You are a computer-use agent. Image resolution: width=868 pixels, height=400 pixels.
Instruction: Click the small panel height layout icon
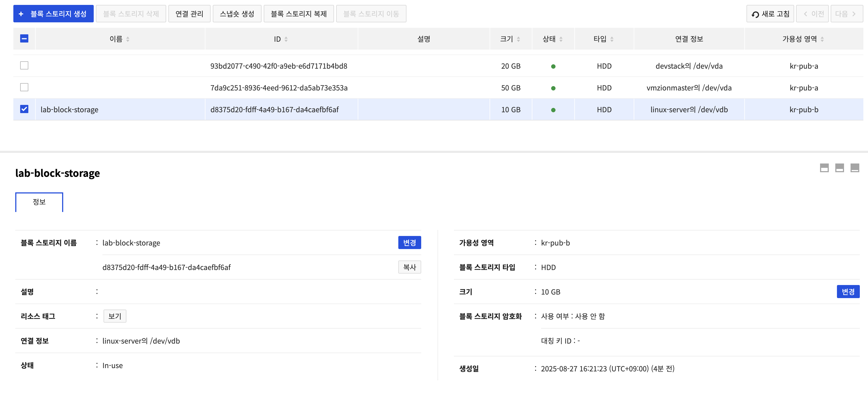coord(824,168)
